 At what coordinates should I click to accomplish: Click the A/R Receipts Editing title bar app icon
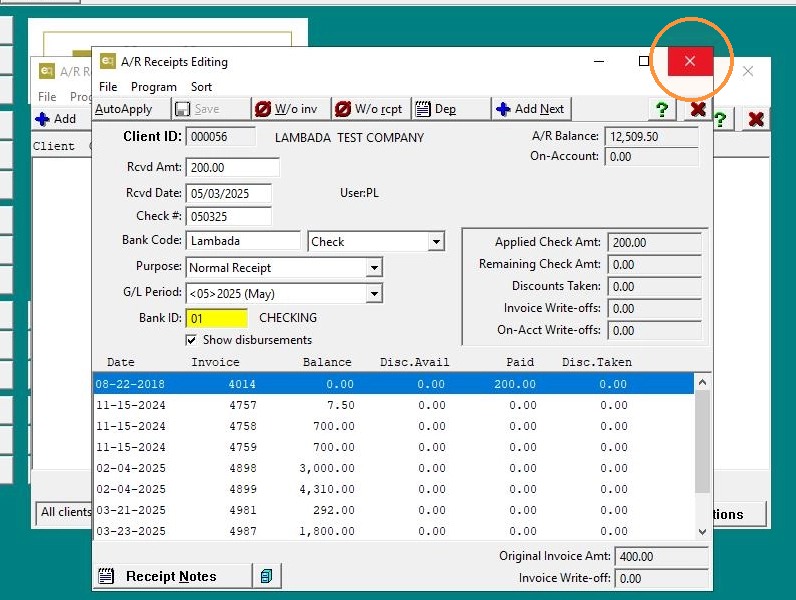108,61
